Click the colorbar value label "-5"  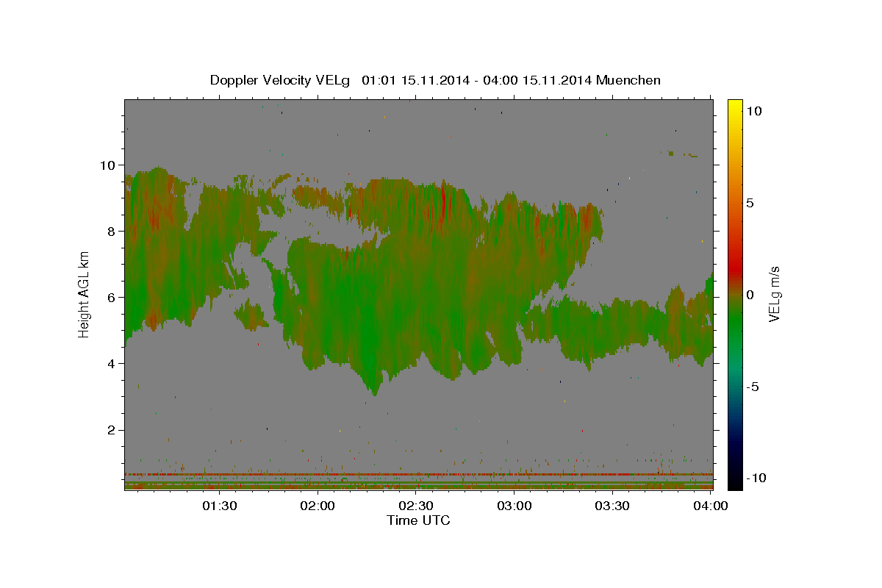(753, 387)
